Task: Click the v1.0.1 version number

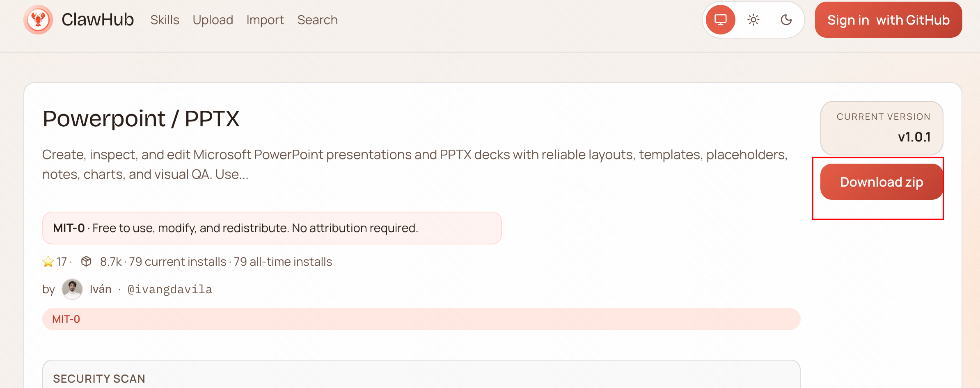Action: [x=914, y=137]
